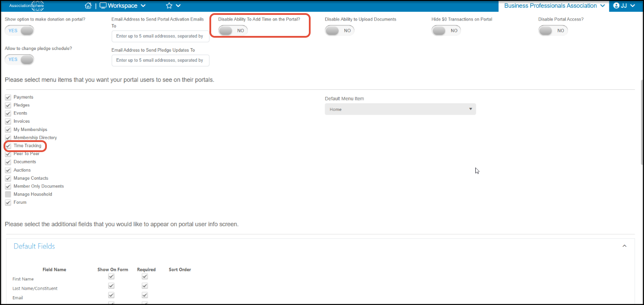Screen dimensions: 644x305
Task: Open Business Professionals Association organization menu
Action: coord(555,6)
